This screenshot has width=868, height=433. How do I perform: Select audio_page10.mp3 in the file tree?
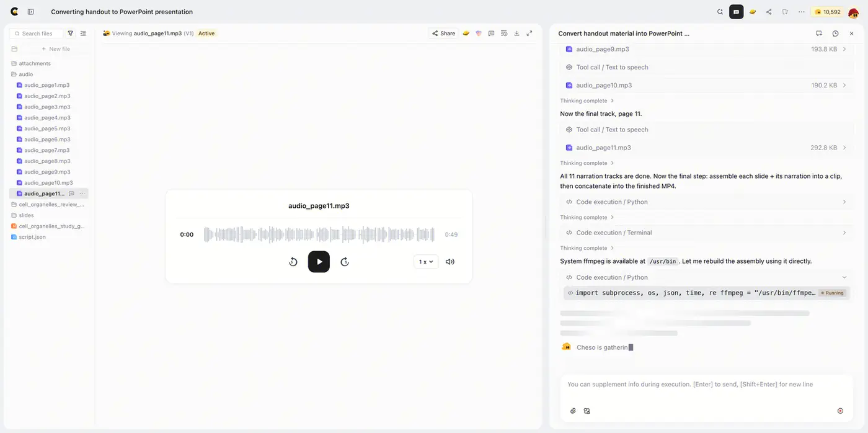pos(50,183)
